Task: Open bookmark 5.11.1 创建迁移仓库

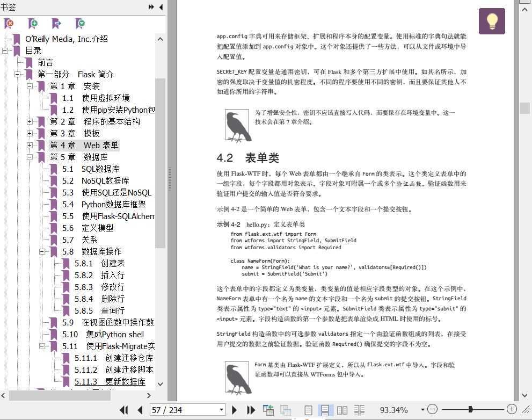Action: pyautogui.click(x=114, y=358)
